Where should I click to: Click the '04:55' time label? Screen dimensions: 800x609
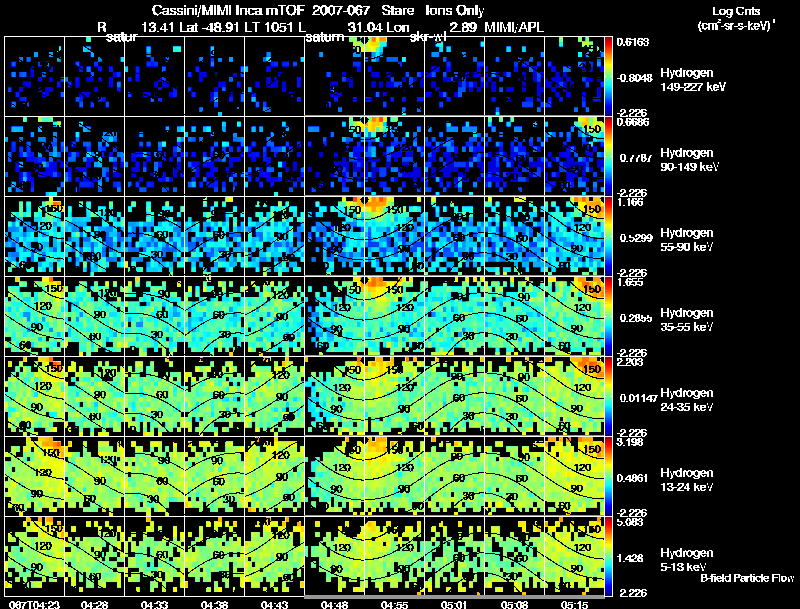pyautogui.click(x=394, y=604)
